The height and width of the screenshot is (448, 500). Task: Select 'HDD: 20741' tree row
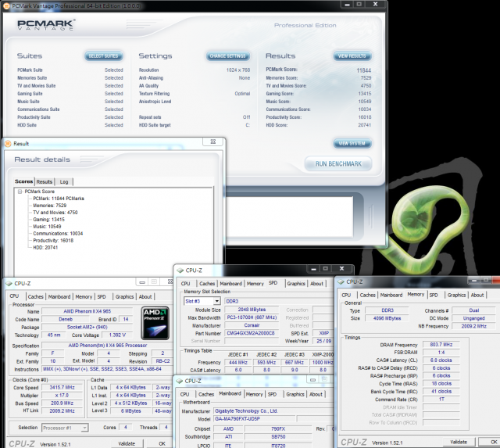point(45,248)
